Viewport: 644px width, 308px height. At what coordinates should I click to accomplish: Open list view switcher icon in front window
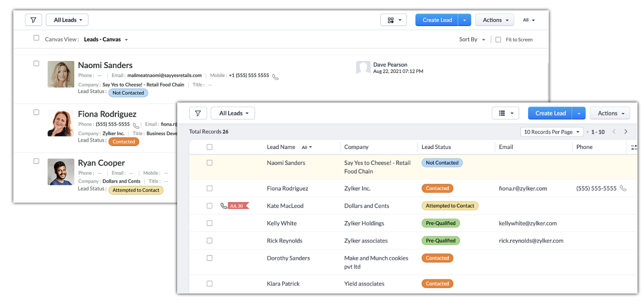[x=505, y=113]
